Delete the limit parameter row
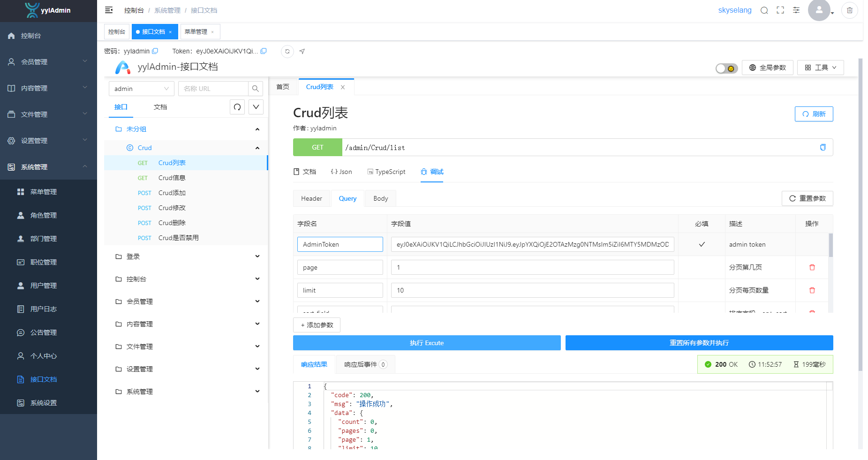The height and width of the screenshot is (460, 868). (x=812, y=290)
